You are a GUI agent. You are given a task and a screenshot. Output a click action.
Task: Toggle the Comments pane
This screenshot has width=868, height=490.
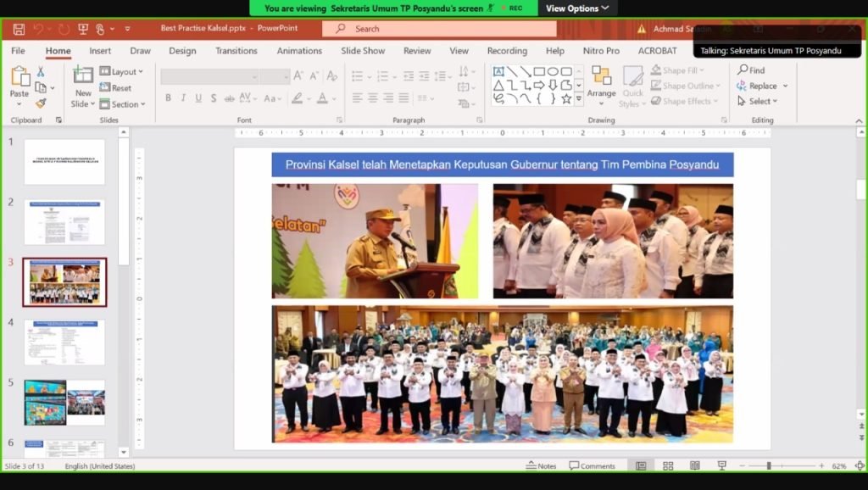[x=593, y=466]
